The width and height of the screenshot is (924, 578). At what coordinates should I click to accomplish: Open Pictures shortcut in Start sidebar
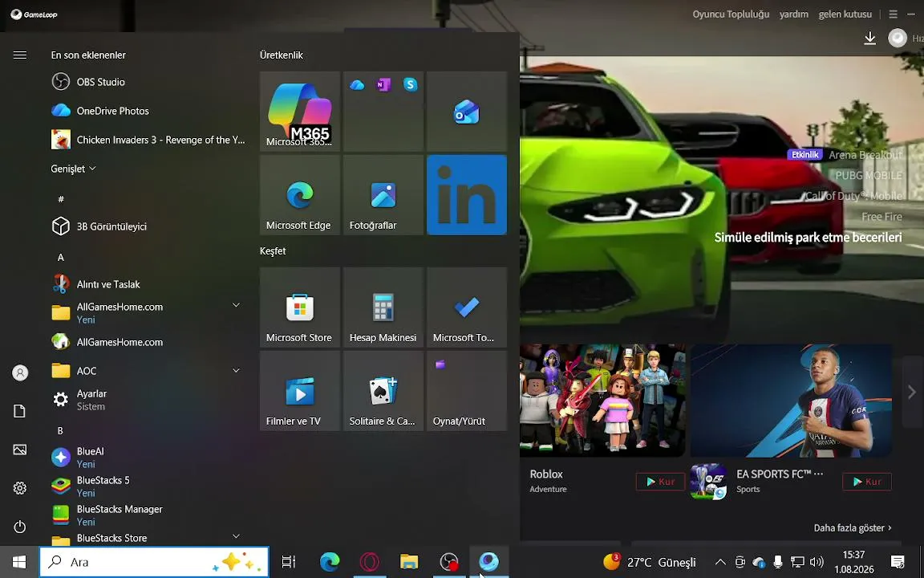pos(19,450)
